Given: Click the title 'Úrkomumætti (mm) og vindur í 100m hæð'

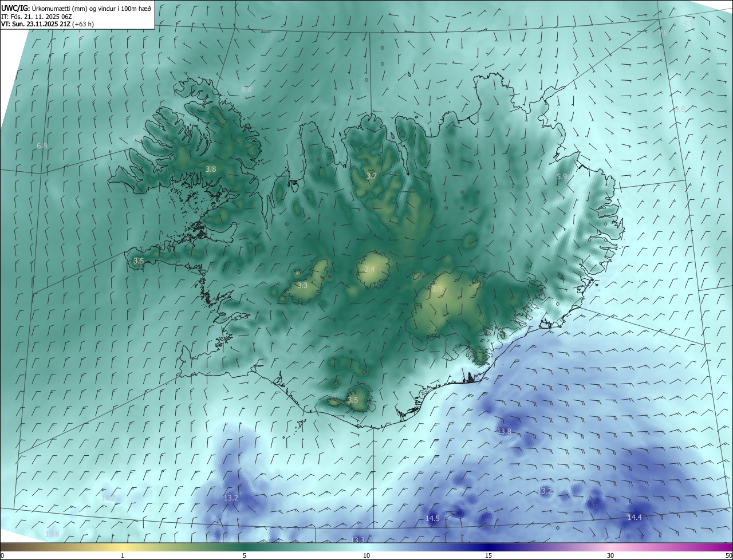Looking at the screenshot, I should (x=92, y=8).
